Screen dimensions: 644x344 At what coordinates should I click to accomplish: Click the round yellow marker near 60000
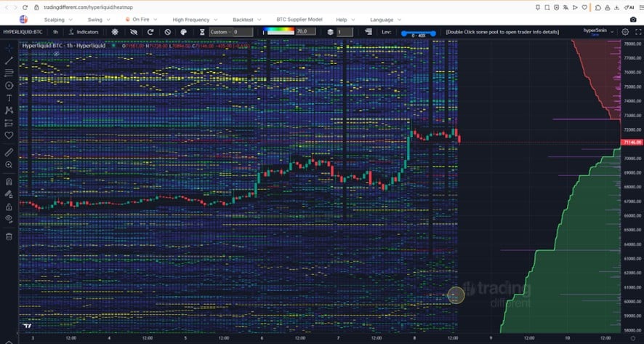pyautogui.click(x=456, y=295)
